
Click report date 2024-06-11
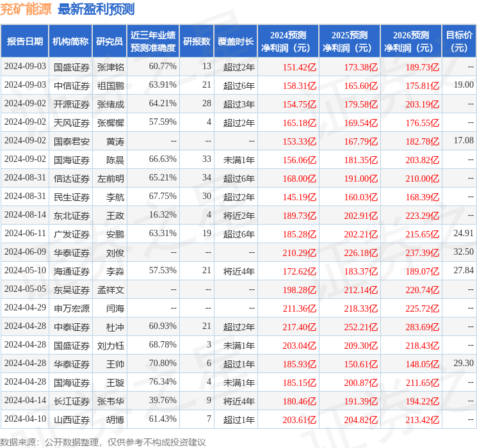tap(25, 233)
